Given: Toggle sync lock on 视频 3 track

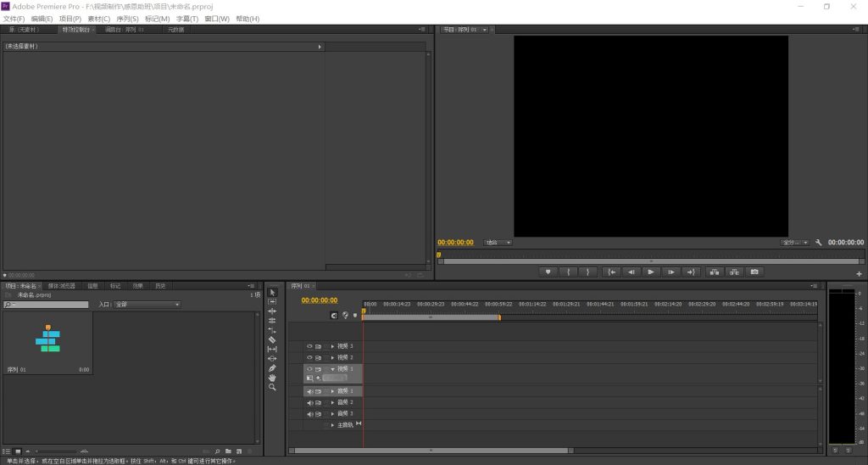Looking at the screenshot, I should [319, 346].
